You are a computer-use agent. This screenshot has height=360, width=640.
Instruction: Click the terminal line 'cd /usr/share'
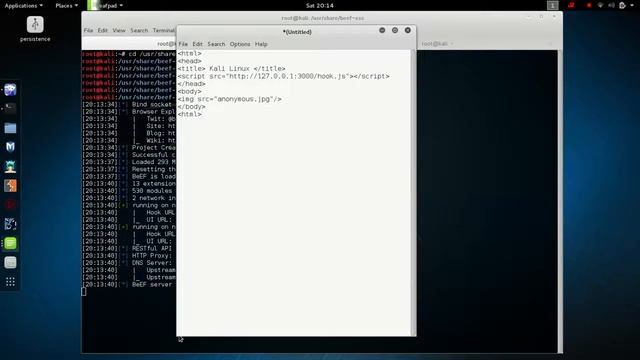(129, 54)
